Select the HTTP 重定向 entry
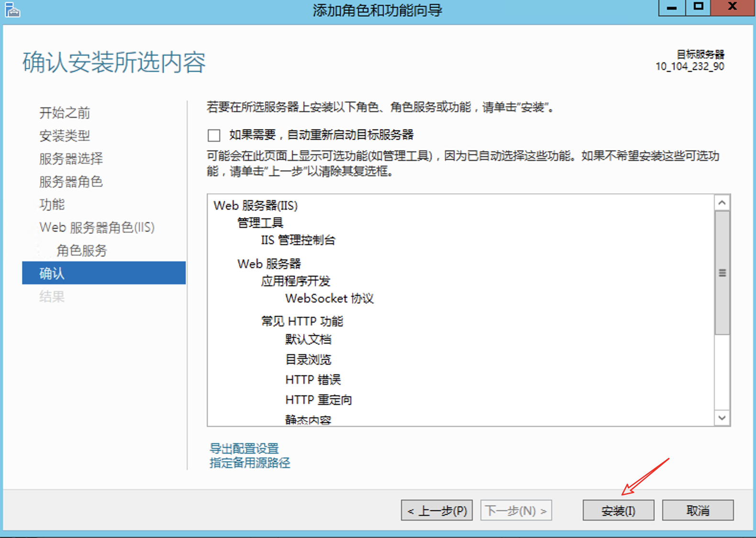 pos(319,400)
